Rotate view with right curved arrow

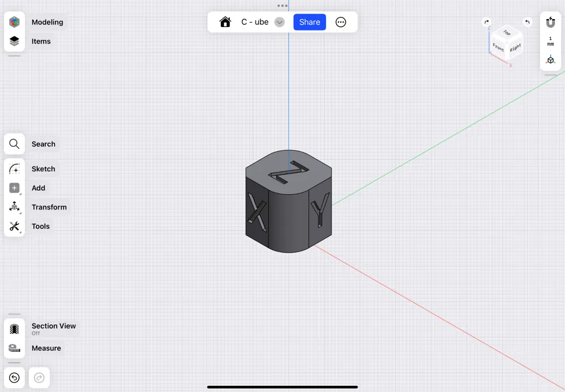point(486,22)
